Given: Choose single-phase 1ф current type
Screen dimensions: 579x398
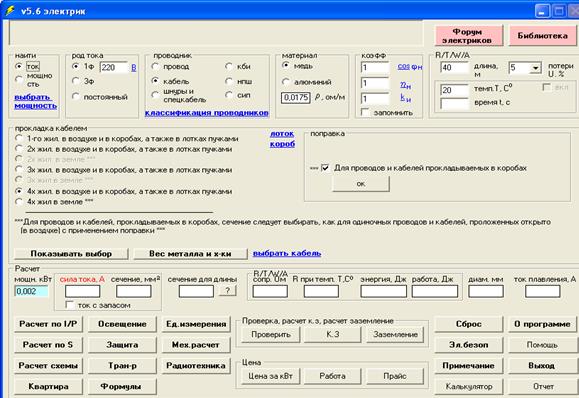Looking at the screenshot, I should click(x=76, y=66).
